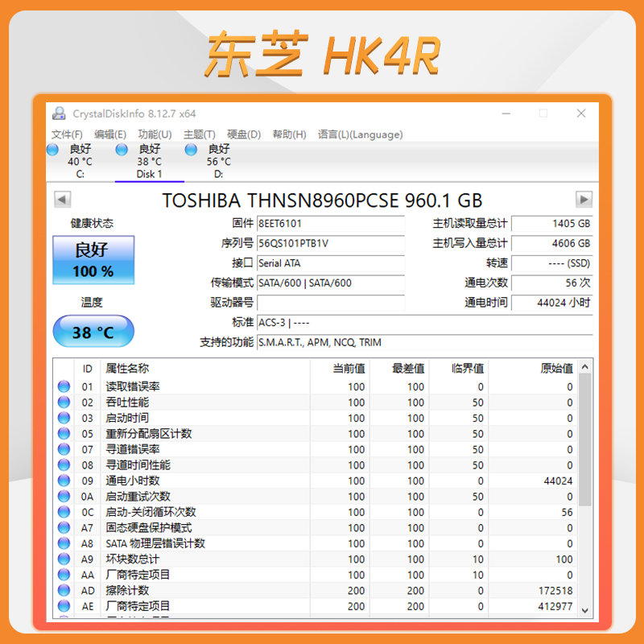Screen dimensions: 644x644
Task: Click status dot for 0A 启动重试次数
Action: coord(64,496)
